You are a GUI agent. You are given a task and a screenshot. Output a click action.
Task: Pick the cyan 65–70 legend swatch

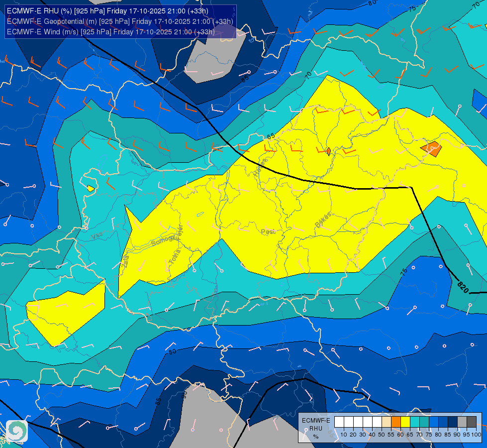(x=415, y=422)
